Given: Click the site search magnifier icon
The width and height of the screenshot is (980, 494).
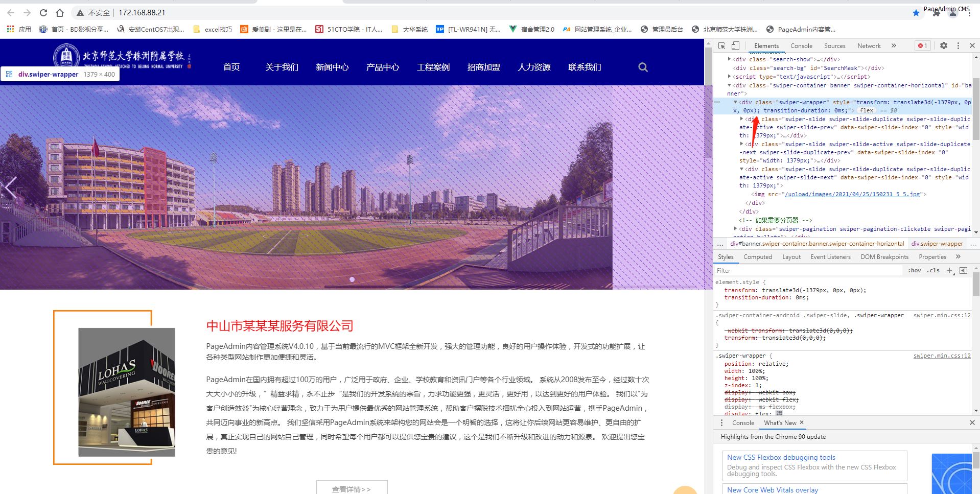Looking at the screenshot, I should pos(643,67).
